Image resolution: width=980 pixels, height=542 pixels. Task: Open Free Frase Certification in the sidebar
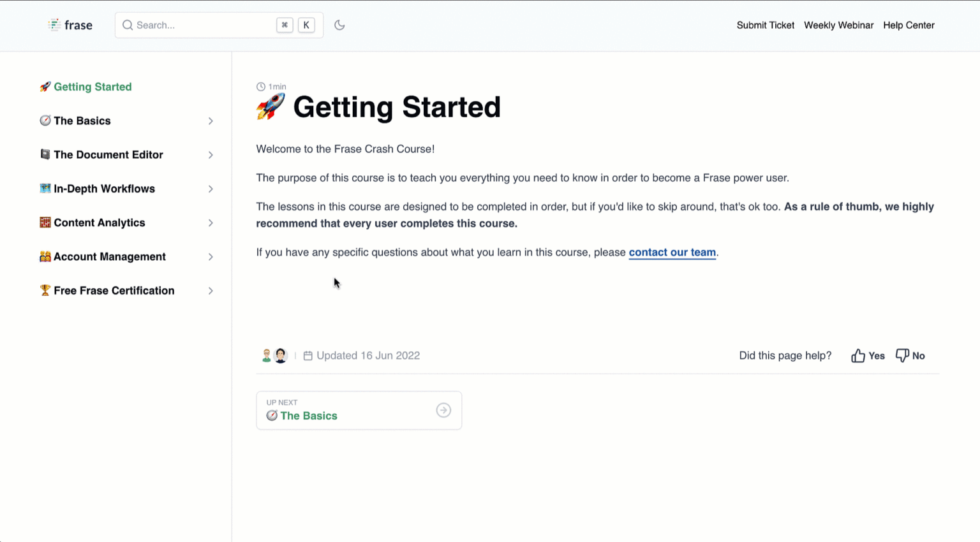114,291
